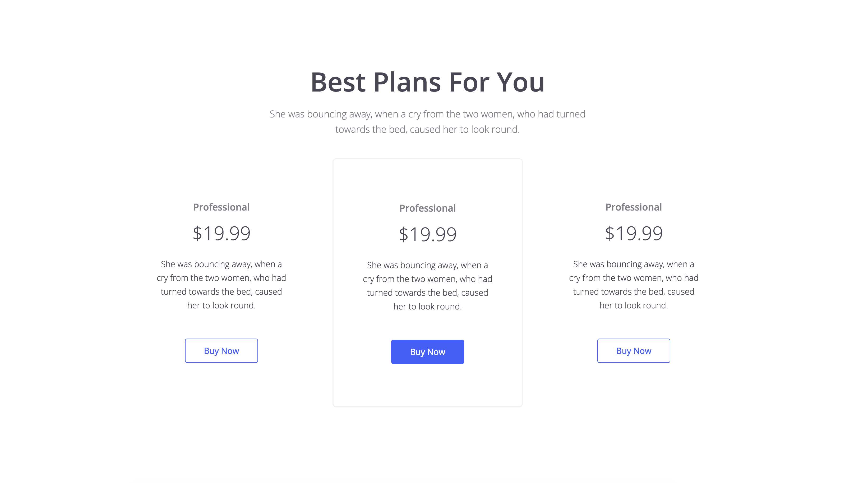Click the left Buy Now button
The height and width of the screenshot is (483, 868).
221,350
